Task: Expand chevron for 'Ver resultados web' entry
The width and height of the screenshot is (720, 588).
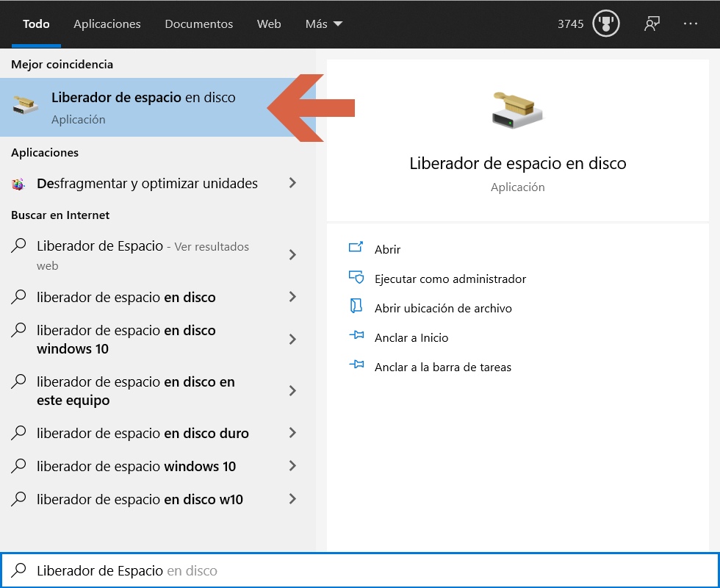Action: [x=292, y=254]
